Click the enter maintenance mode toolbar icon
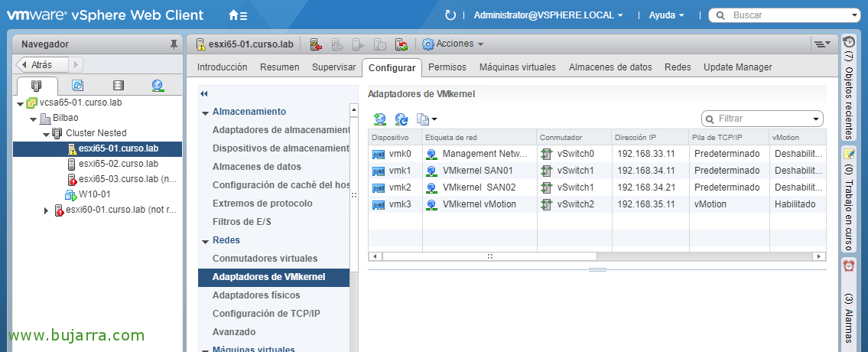868x352 pixels. click(316, 44)
